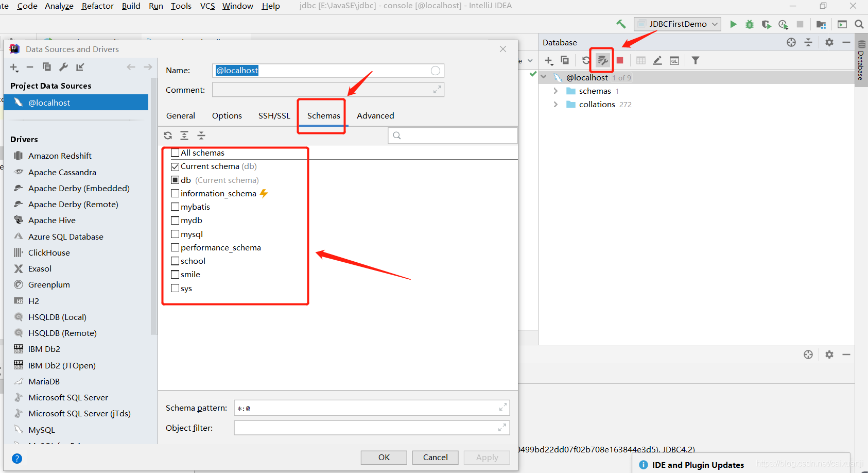868x473 pixels.
Task: Click the schema search field
Action: click(x=453, y=136)
